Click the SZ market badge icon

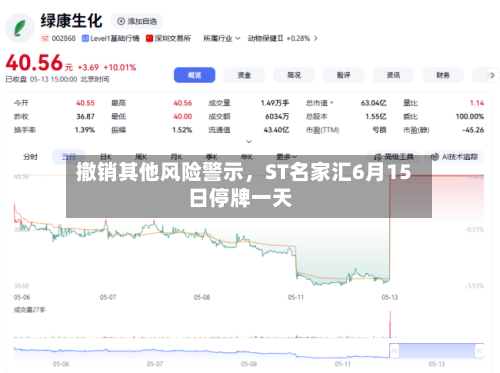pyautogui.click(x=45, y=39)
